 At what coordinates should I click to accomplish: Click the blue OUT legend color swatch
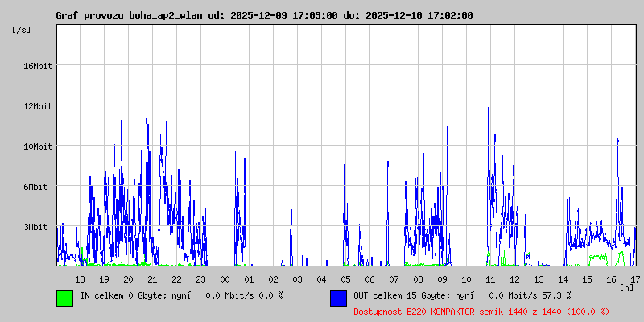[x=338, y=297]
